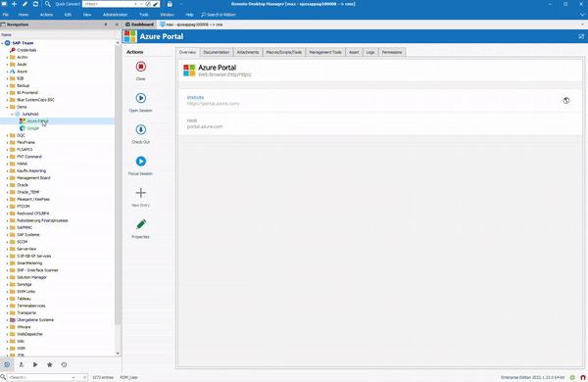Viewport: 588px width, 382px height.
Task: Click the magnifier icon next to Quick Connect
Action: 48,4
